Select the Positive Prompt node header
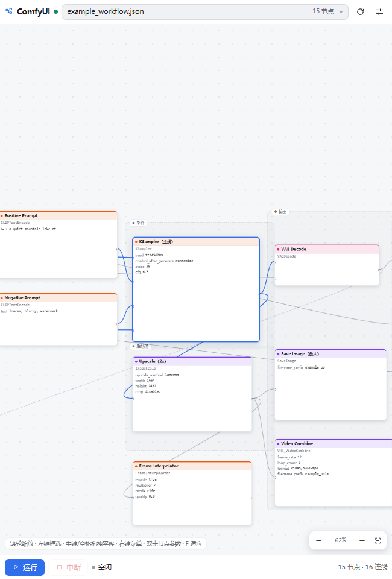 pyautogui.click(x=58, y=216)
